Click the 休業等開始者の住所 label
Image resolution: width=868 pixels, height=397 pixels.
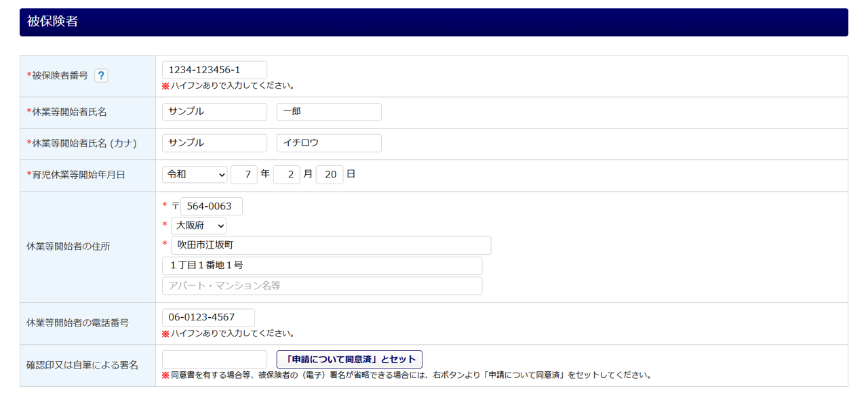tap(68, 247)
